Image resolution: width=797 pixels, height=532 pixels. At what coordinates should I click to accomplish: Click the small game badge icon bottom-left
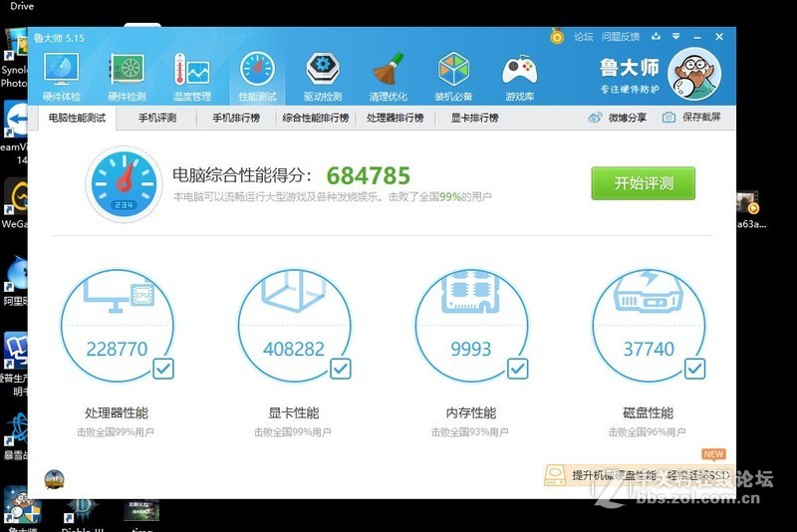click(55, 479)
